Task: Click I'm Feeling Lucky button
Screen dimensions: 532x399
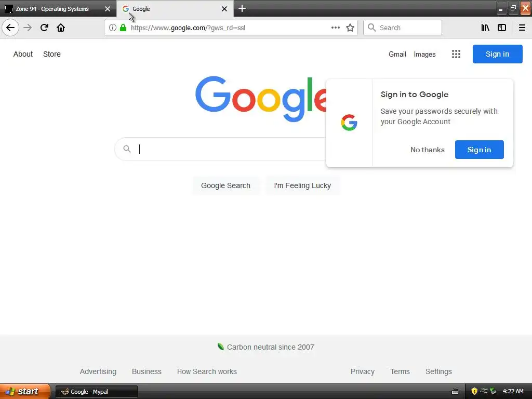Action: tap(302, 185)
